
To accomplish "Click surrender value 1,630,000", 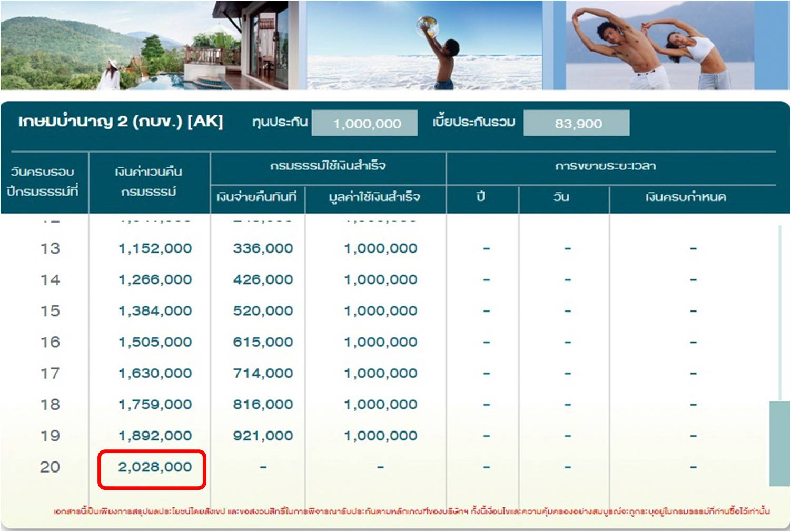I will pyautogui.click(x=155, y=373).
